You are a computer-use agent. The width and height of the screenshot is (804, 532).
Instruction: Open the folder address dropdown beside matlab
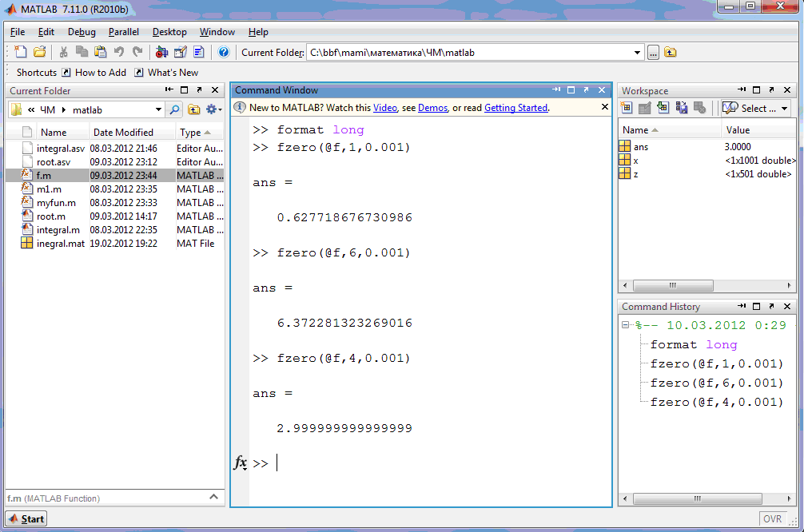coord(158,109)
